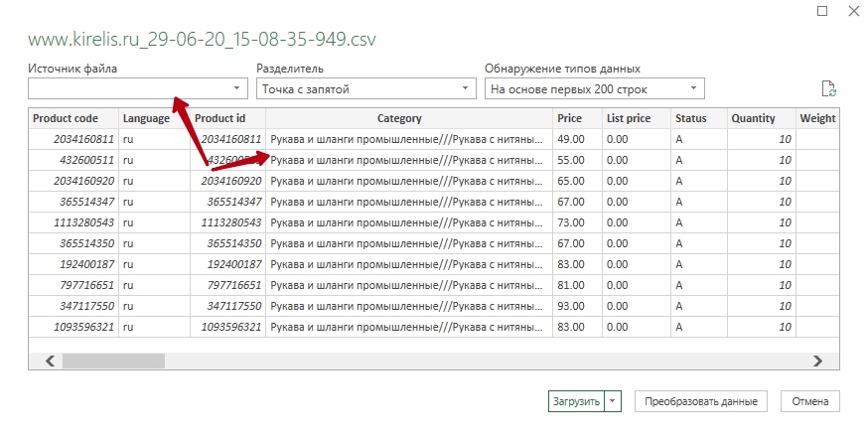This screenshot has width=868, height=438.
Task: Open the Разделитель dropdown showing Точка с запятой
Action: 365,88
